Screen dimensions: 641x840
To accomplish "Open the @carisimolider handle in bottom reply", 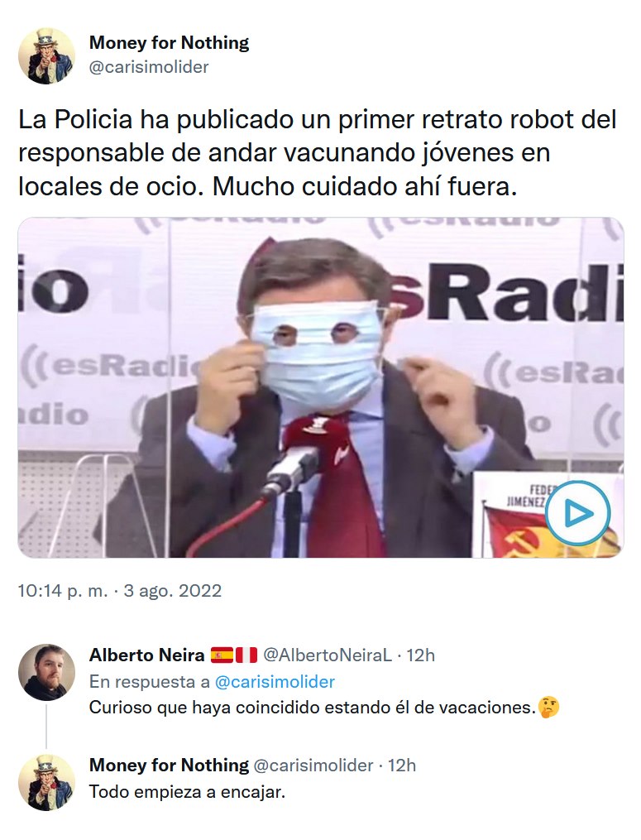I will (313, 765).
